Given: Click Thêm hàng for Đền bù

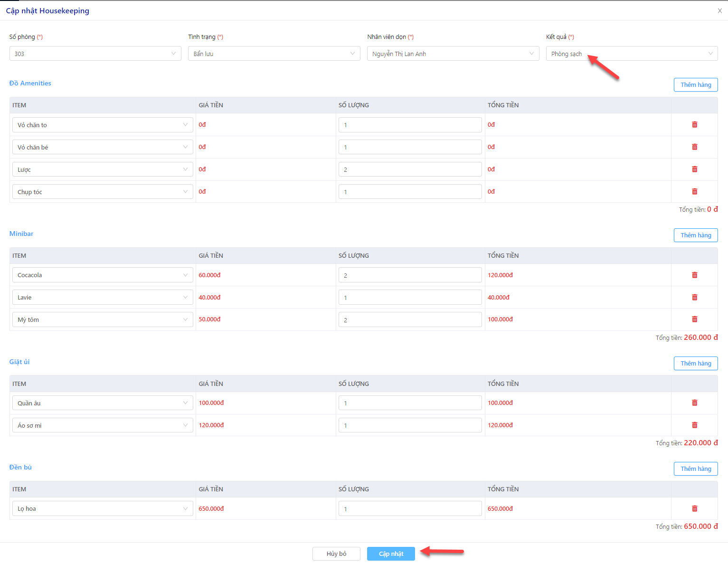Looking at the screenshot, I should (696, 469).
